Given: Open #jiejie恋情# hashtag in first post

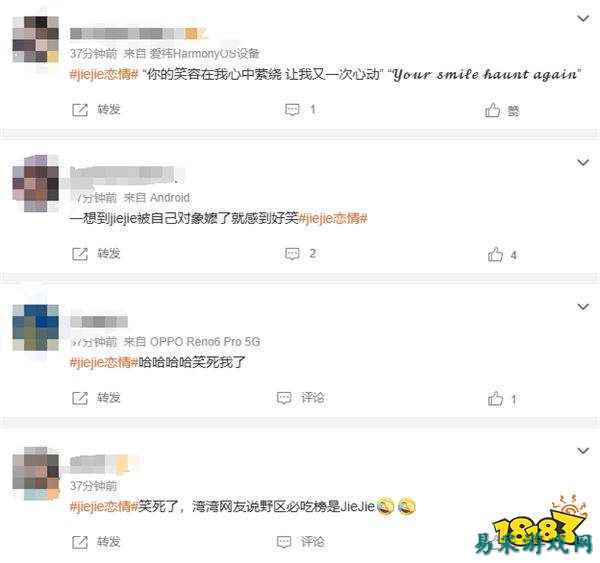Looking at the screenshot, I should click(104, 74).
